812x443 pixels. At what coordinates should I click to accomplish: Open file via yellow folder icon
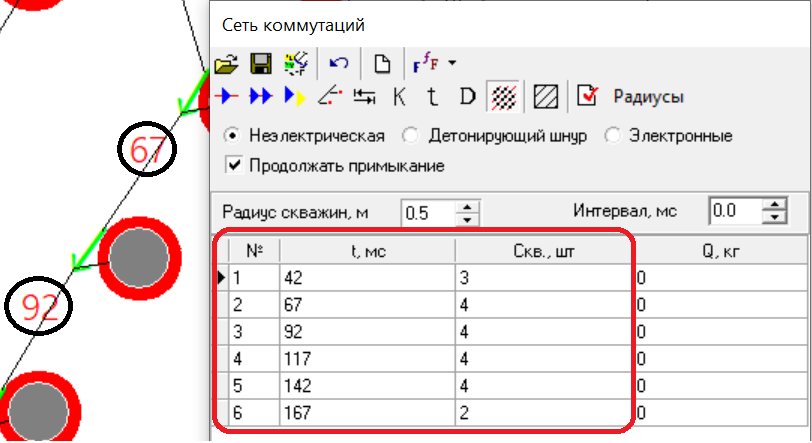click(x=226, y=64)
